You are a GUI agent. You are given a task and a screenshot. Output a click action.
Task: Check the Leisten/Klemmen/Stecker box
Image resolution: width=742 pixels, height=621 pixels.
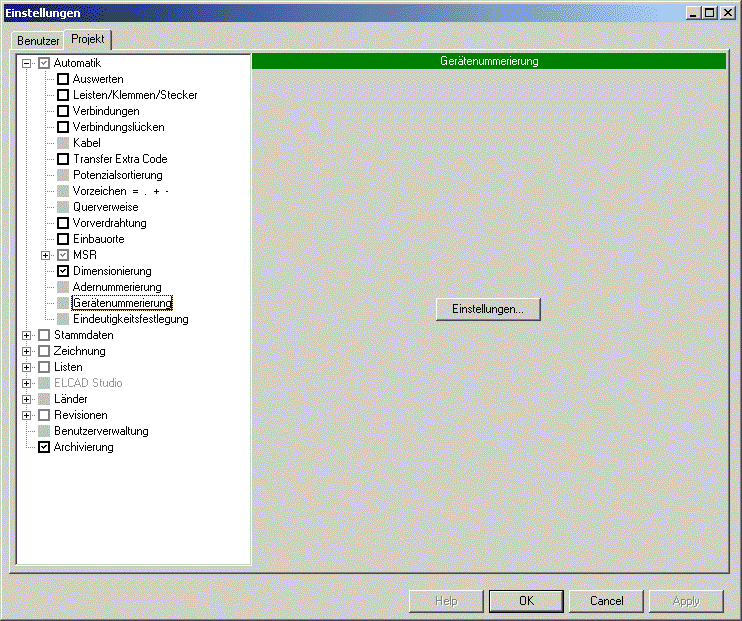[x=63, y=95]
